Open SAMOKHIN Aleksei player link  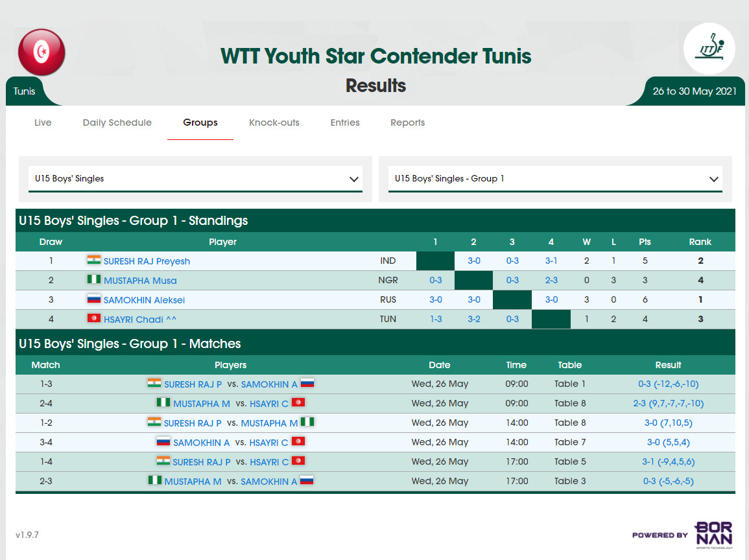tap(144, 300)
